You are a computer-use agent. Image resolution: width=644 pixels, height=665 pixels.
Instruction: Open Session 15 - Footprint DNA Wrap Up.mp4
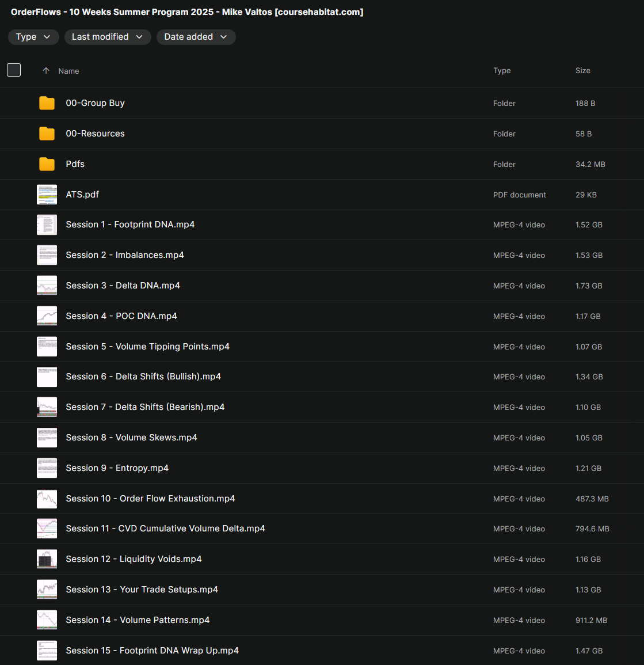(x=152, y=651)
